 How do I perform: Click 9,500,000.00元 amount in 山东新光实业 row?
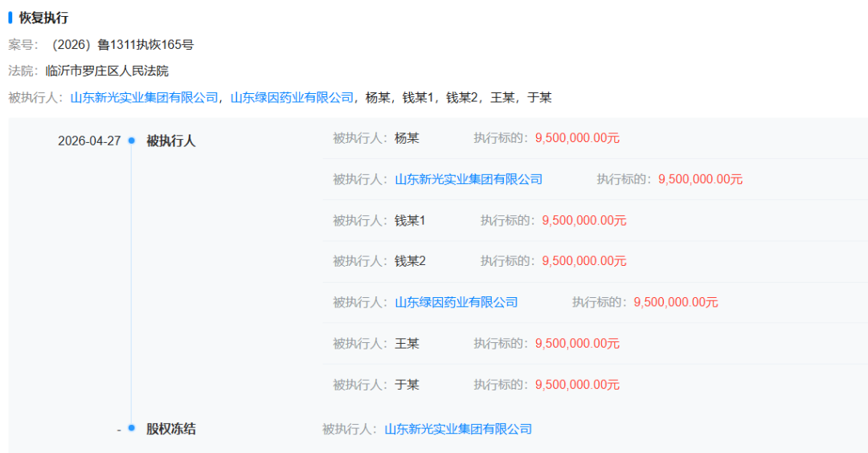click(x=700, y=179)
